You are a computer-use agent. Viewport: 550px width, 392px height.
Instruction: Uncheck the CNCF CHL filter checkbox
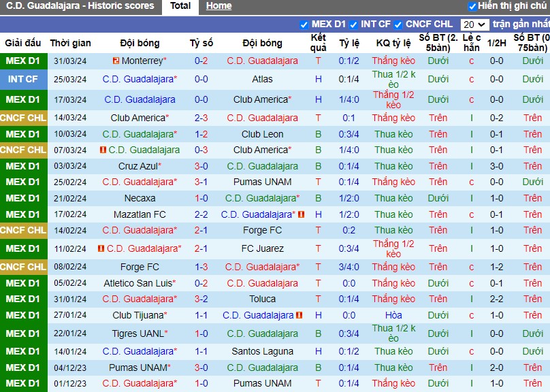point(398,25)
